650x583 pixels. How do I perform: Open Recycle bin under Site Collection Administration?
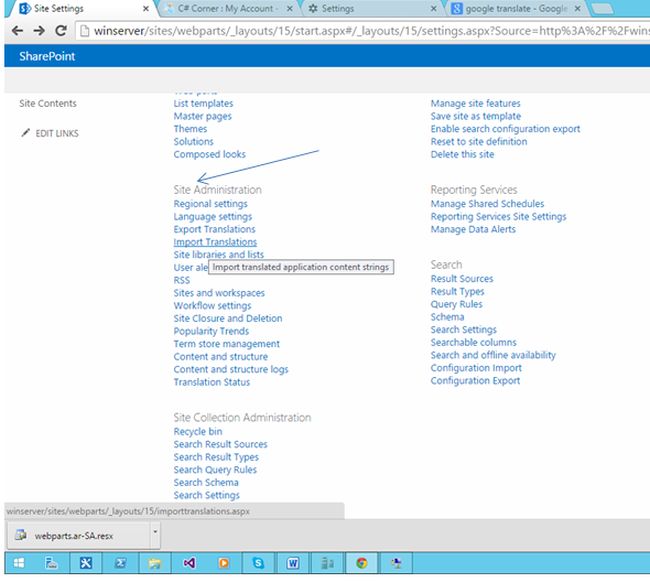[x=198, y=432]
